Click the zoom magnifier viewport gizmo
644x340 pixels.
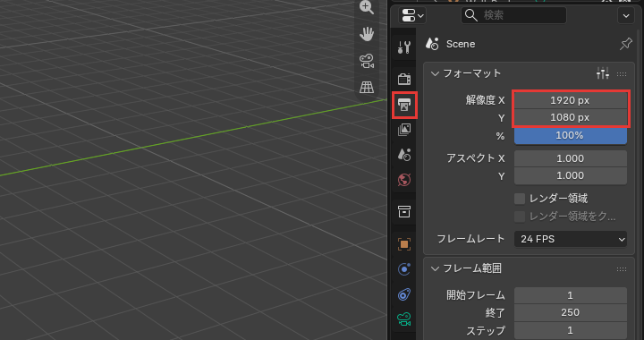point(367,7)
